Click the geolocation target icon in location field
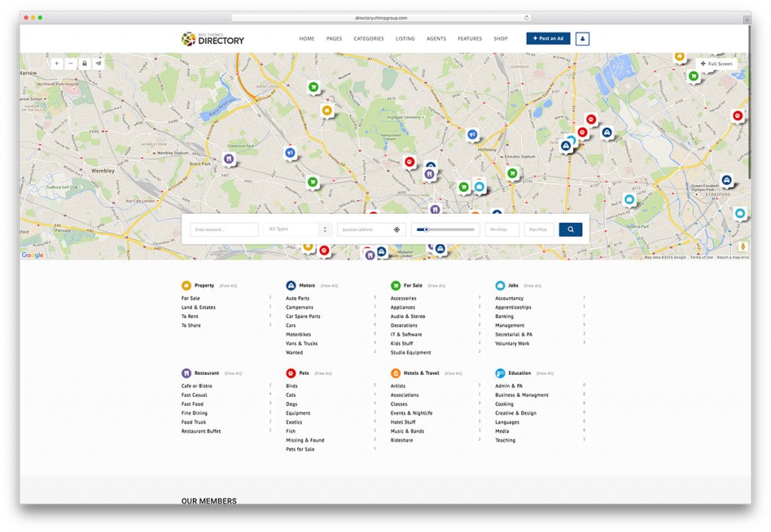 click(x=397, y=229)
